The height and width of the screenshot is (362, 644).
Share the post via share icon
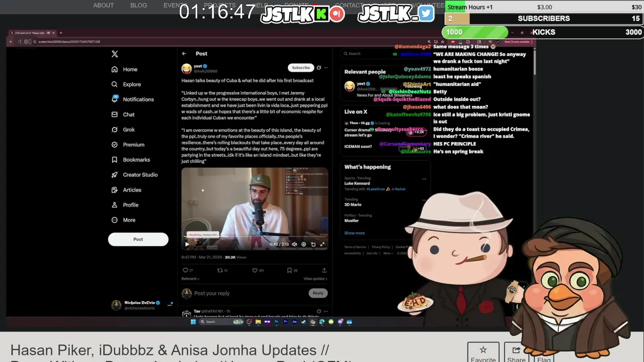pos(324,270)
